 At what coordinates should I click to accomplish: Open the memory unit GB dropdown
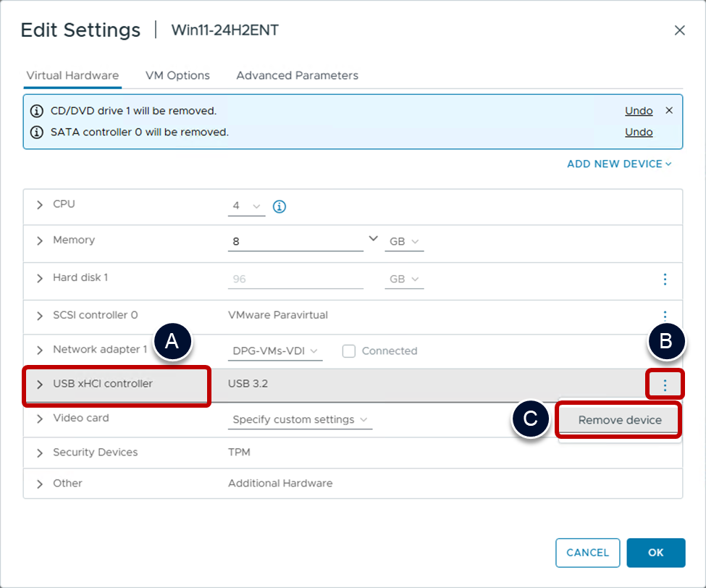(404, 242)
